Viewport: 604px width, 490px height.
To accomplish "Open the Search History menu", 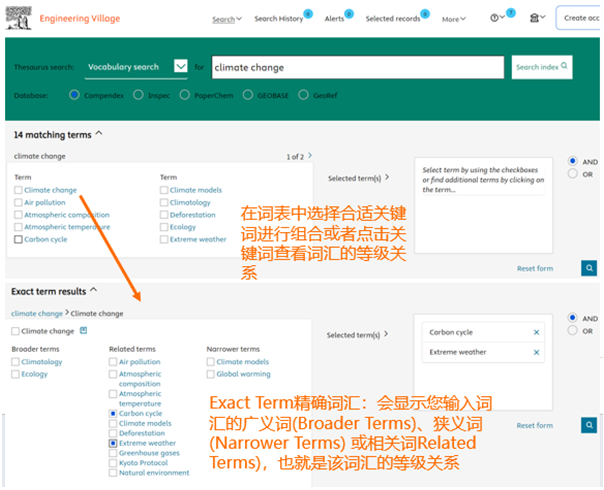I will 278,19.
